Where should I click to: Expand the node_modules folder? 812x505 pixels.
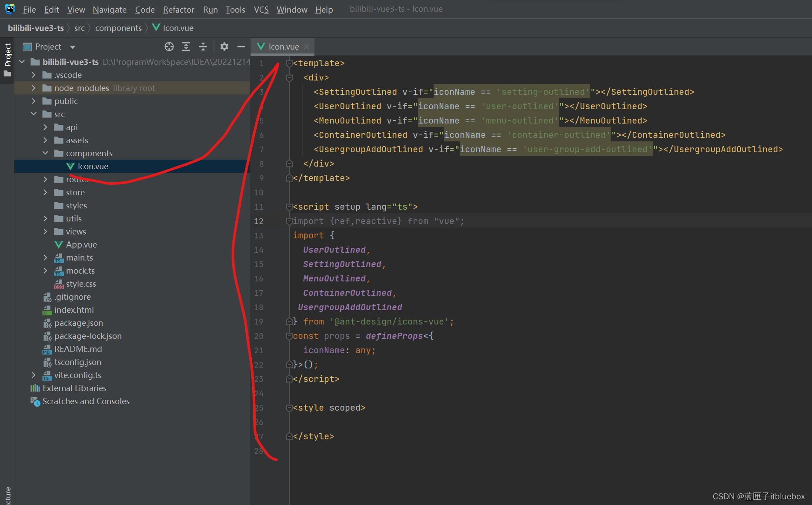(33, 88)
